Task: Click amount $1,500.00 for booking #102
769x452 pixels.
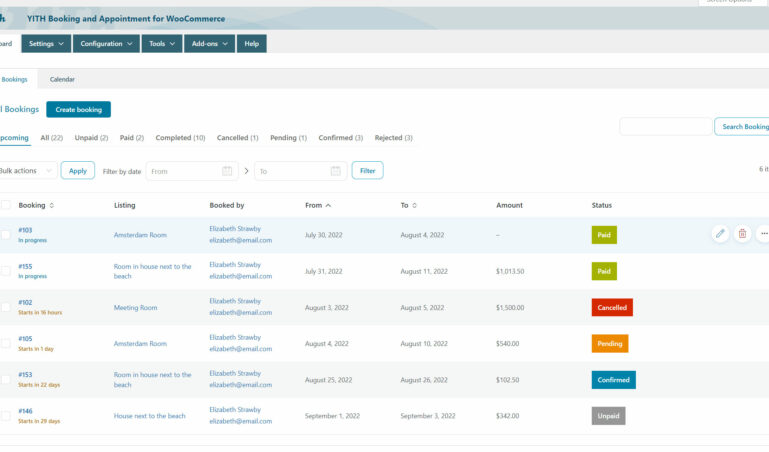Action: pyautogui.click(x=510, y=307)
